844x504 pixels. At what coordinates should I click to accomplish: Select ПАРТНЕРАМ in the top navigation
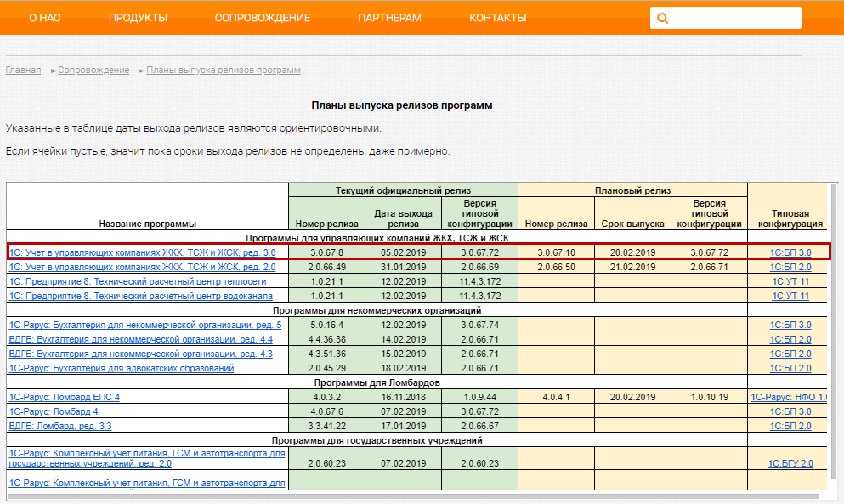390,18
